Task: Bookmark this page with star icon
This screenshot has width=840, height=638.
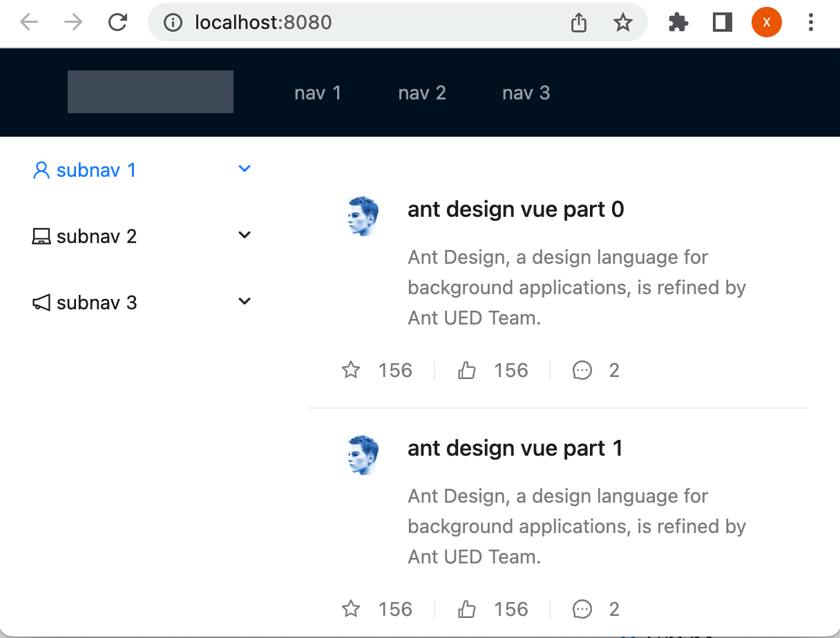Action: point(623,23)
